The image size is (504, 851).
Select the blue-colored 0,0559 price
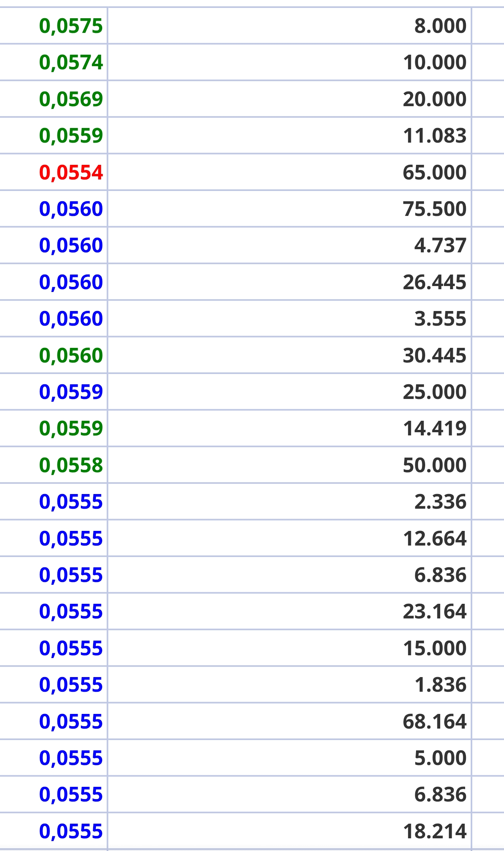point(71,392)
